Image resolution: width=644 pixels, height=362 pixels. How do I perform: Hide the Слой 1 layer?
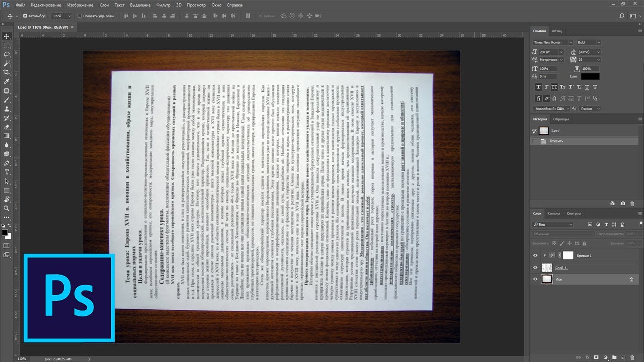pyautogui.click(x=535, y=268)
